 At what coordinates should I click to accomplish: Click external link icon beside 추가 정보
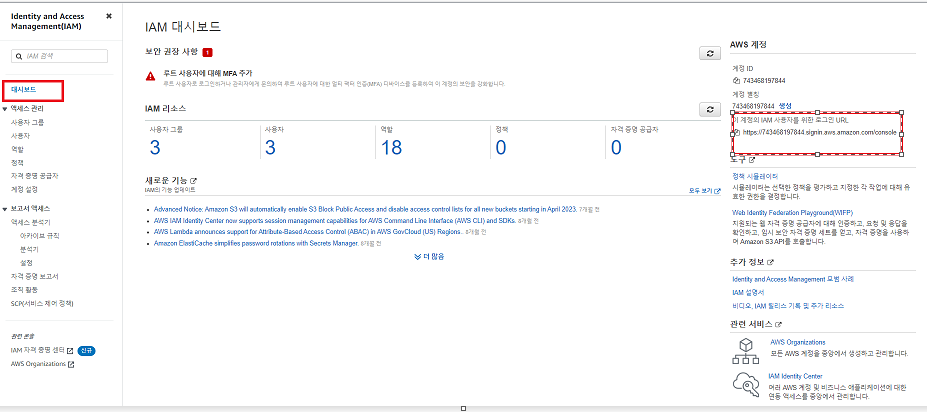[770, 262]
